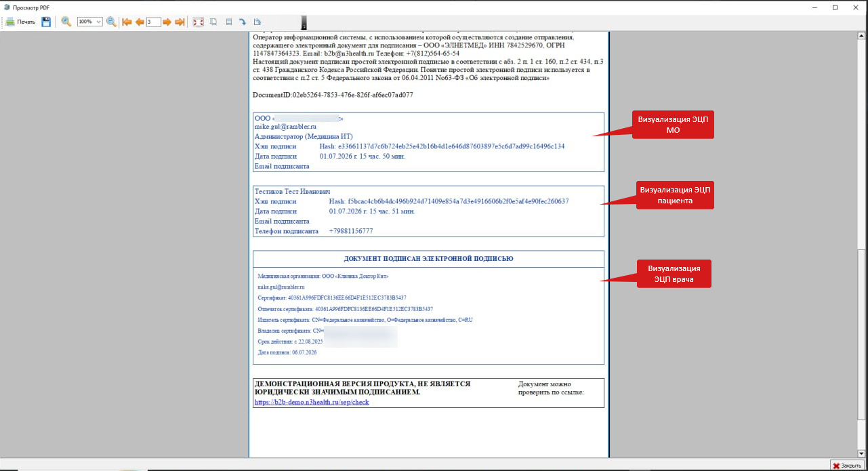The height and width of the screenshot is (471, 868).
Task: Click the page number input field
Action: pos(153,22)
